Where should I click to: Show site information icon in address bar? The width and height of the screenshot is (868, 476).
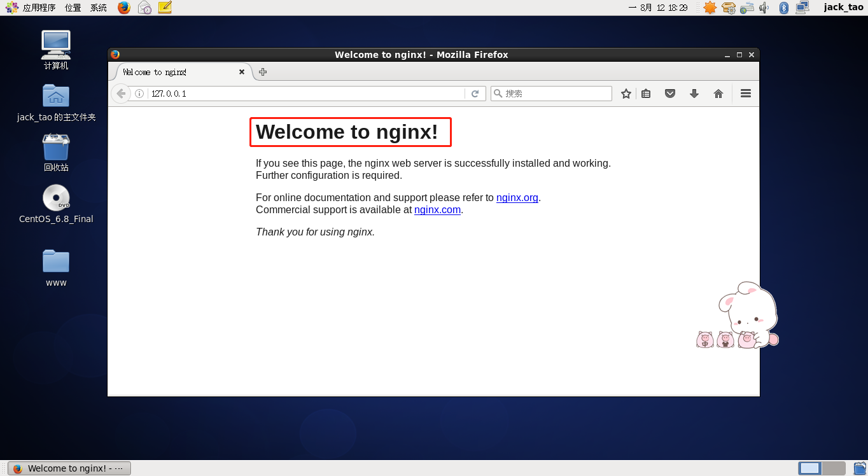tap(139, 94)
